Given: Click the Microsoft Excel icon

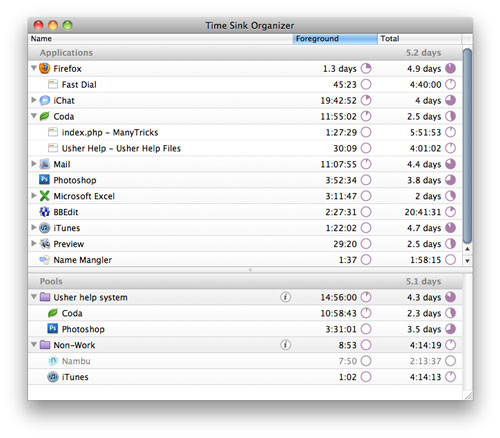Looking at the screenshot, I should tap(44, 196).
